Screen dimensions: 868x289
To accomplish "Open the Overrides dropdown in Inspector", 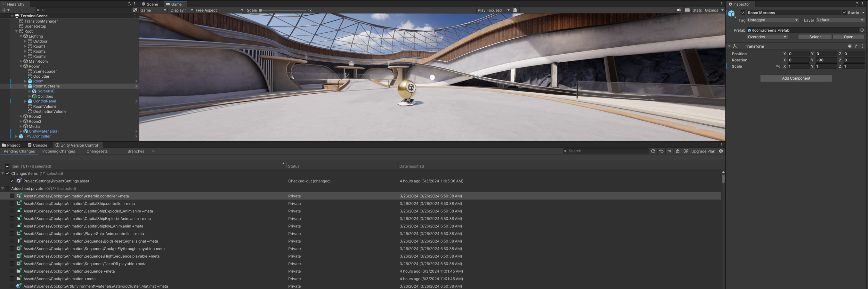I will pos(767,37).
